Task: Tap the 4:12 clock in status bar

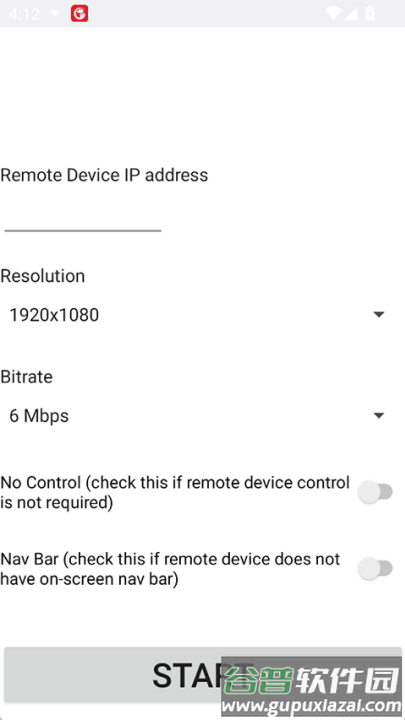Action: pyautogui.click(x=24, y=14)
